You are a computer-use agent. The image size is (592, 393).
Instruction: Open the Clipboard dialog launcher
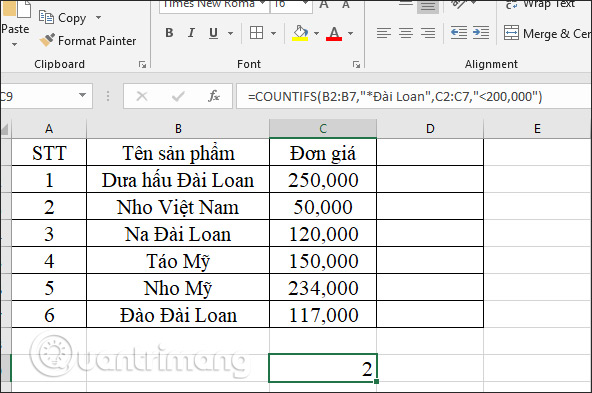tap(142, 65)
